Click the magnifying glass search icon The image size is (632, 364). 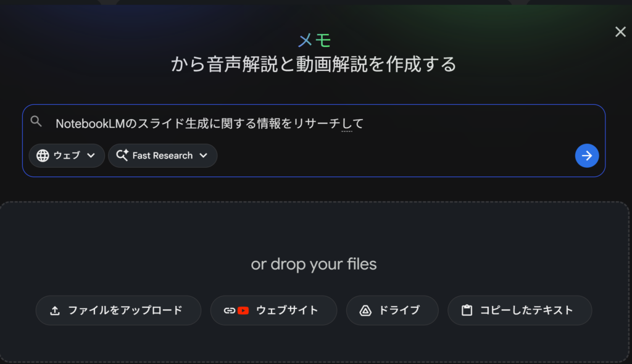pyautogui.click(x=36, y=121)
